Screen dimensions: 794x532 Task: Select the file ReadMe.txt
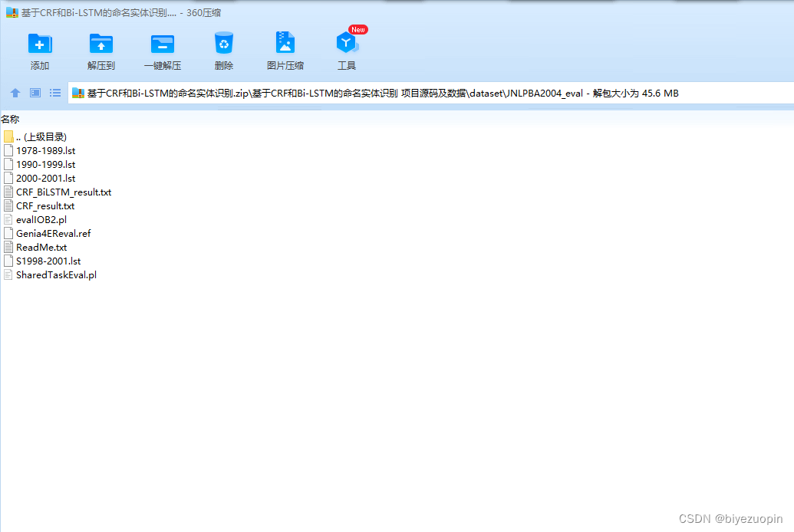click(41, 248)
